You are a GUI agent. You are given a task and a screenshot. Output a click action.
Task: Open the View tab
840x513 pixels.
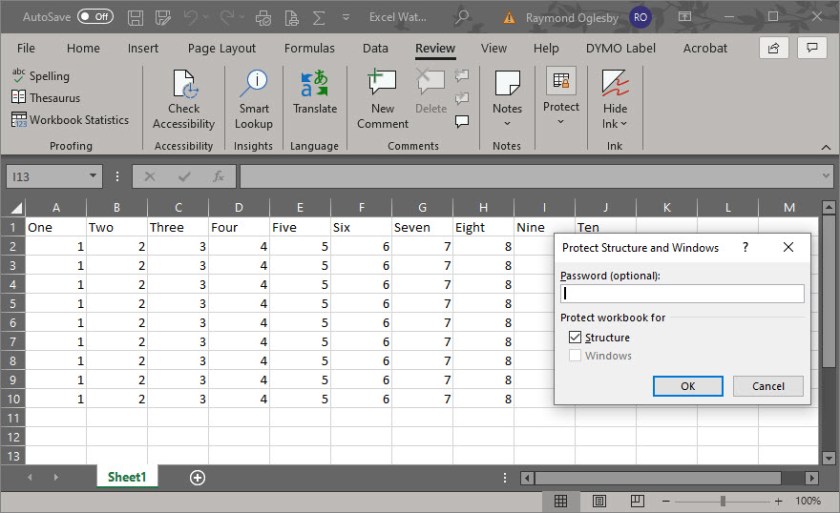[493, 48]
